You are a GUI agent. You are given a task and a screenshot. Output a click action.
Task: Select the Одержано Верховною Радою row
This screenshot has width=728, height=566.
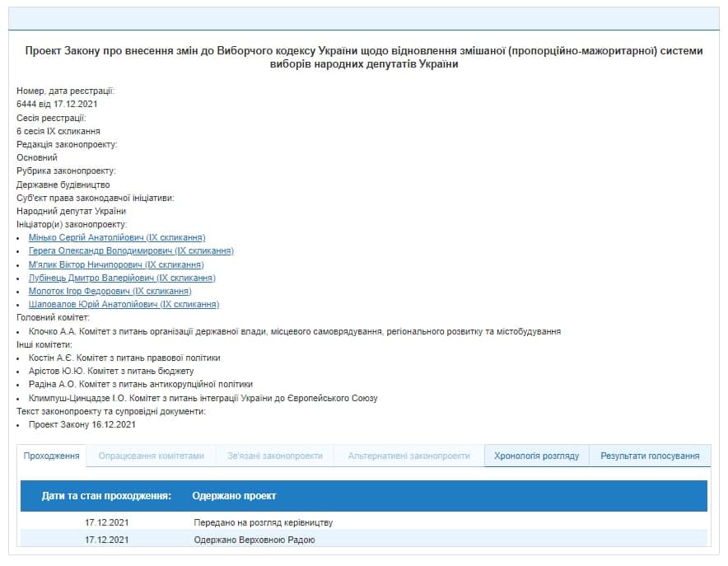pyautogui.click(x=254, y=540)
